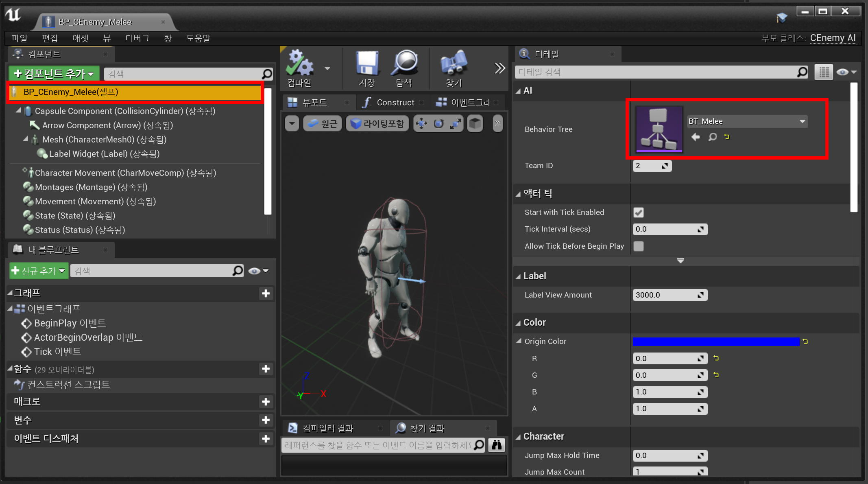Collapse the Origin Color property
This screenshot has width=868, height=484.
[519, 341]
